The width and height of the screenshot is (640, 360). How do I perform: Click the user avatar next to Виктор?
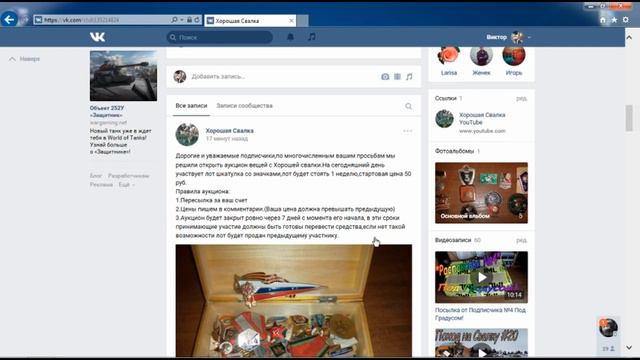point(517,37)
